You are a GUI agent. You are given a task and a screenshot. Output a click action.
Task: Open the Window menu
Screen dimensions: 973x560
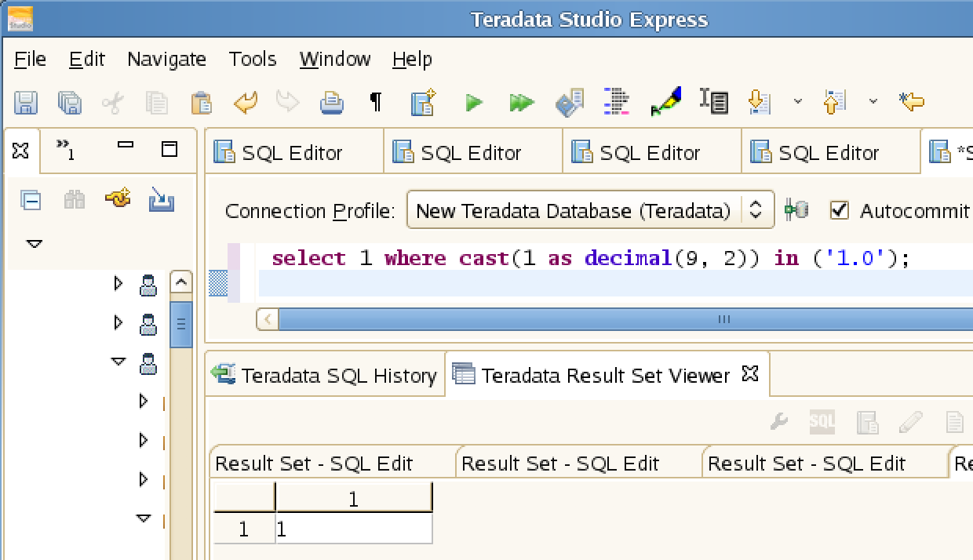pos(335,60)
